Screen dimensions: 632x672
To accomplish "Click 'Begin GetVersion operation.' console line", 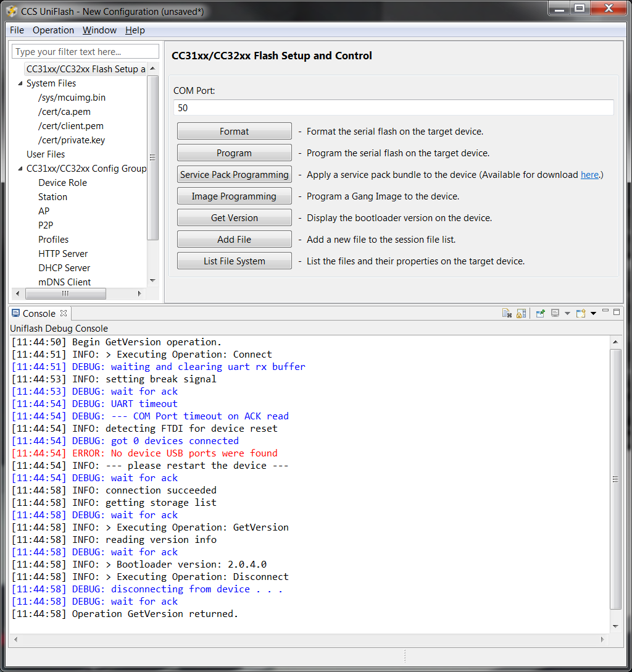I will click(117, 342).
